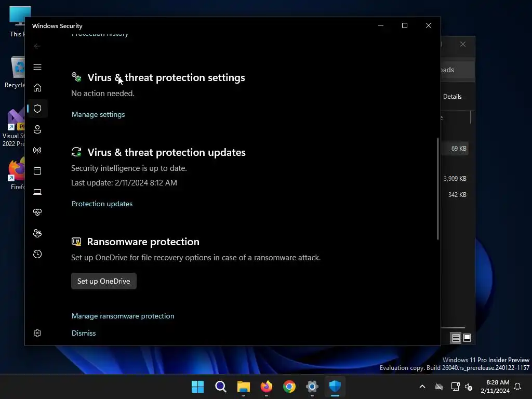Click 69 KB file row in File Explorer
This screenshot has height=399, width=532.
[x=455, y=149]
